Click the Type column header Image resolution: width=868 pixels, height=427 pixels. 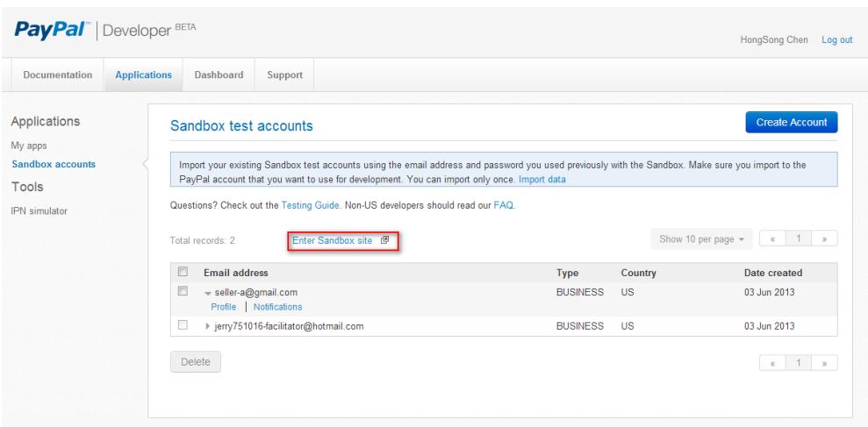pos(568,273)
